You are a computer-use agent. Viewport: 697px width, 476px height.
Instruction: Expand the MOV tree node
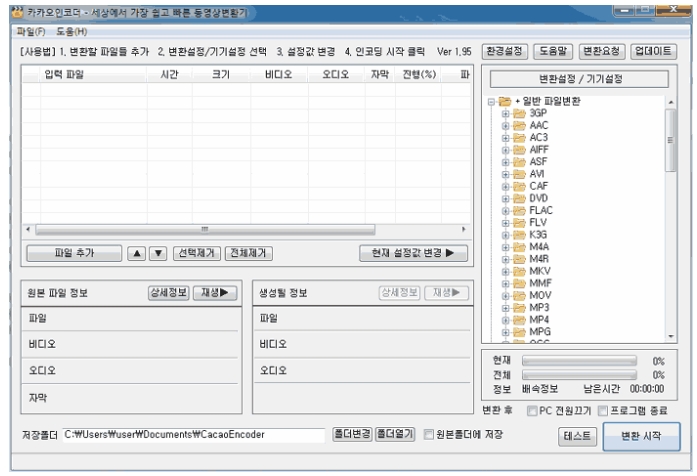coord(505,296)
